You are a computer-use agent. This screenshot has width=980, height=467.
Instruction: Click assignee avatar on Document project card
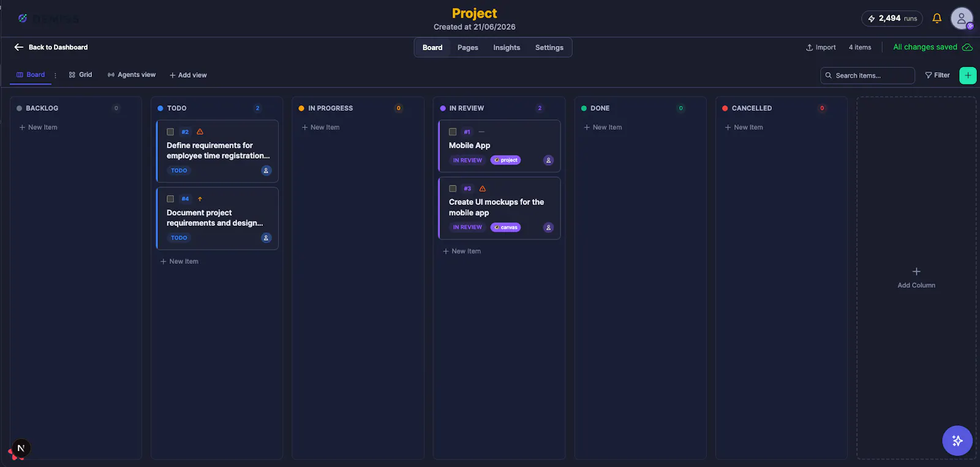[266, 238]
